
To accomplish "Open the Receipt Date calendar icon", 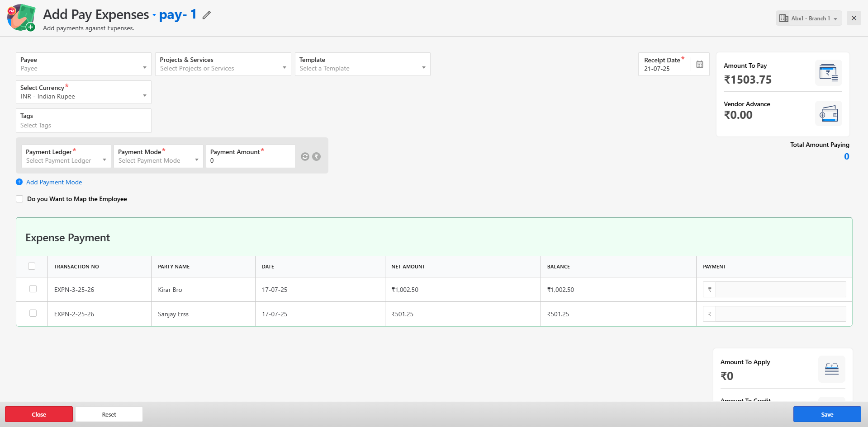I will pyautogui.click(x=699, y=64).
